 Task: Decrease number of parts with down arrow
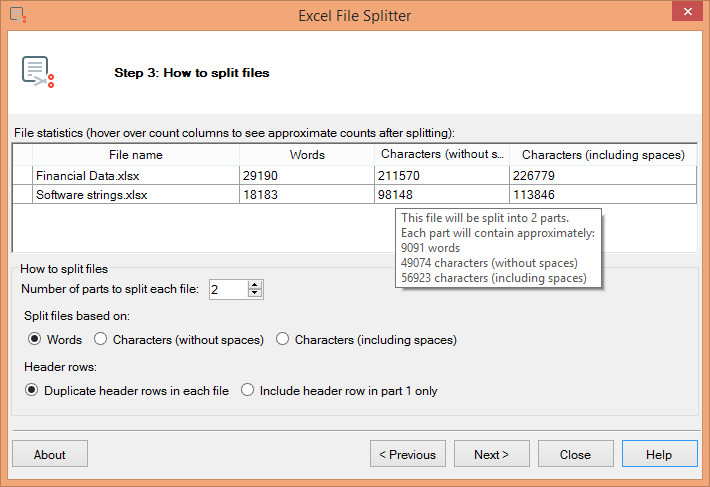[x=255, y=294]
